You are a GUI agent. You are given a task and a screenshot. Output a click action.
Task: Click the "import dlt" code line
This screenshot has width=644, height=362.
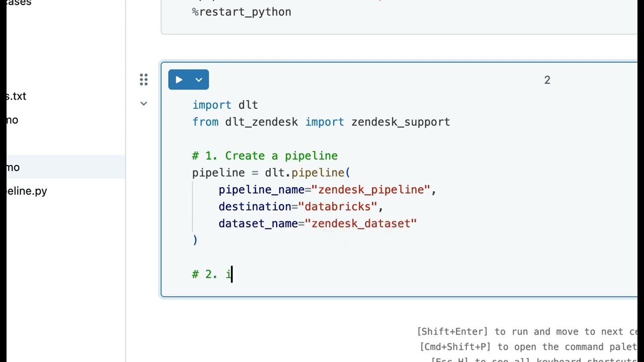coord(225,105)
